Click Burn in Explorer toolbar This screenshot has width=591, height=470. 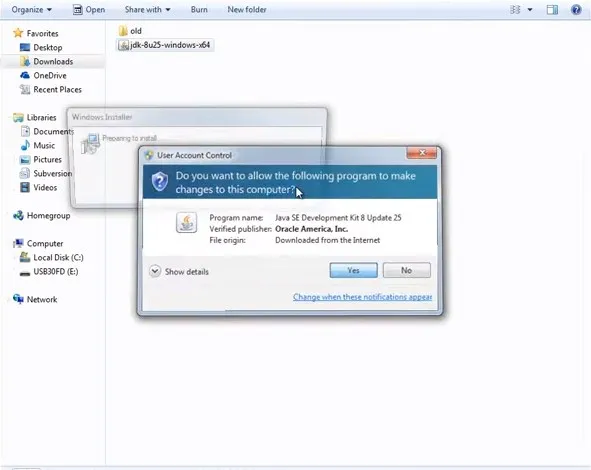click(199, 10)
